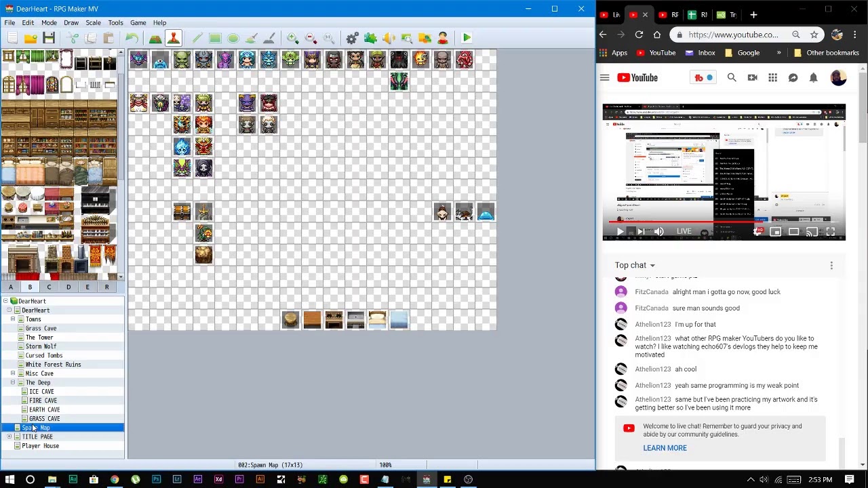Open Other bookmarks folder in Chrome
Viewport: 868px width, 488px height.
(x=826, y=53)
